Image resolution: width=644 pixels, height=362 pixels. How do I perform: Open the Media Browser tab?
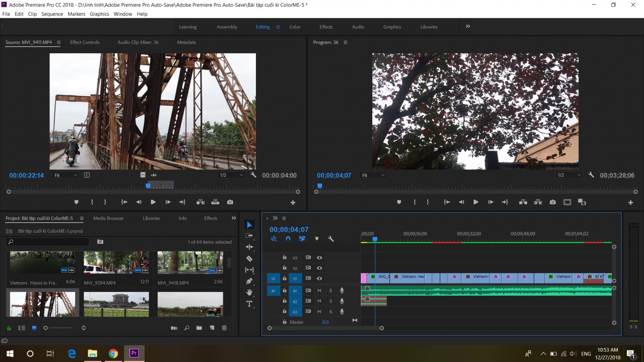point(108,218)
